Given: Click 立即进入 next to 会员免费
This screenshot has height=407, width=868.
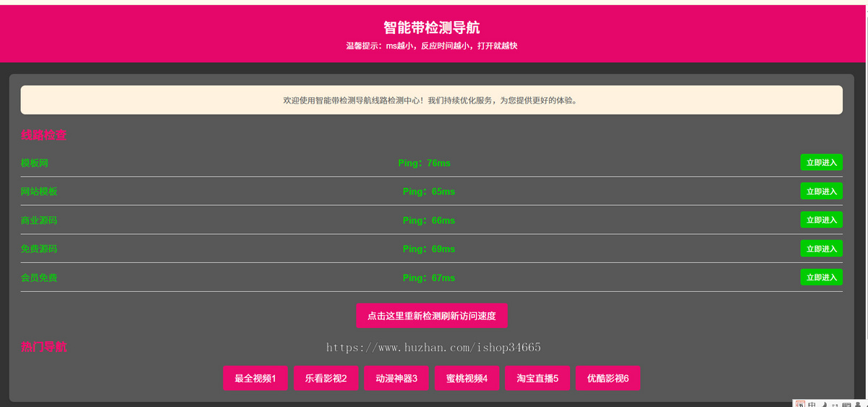Looking at the screenshot, I should [821, 277].
